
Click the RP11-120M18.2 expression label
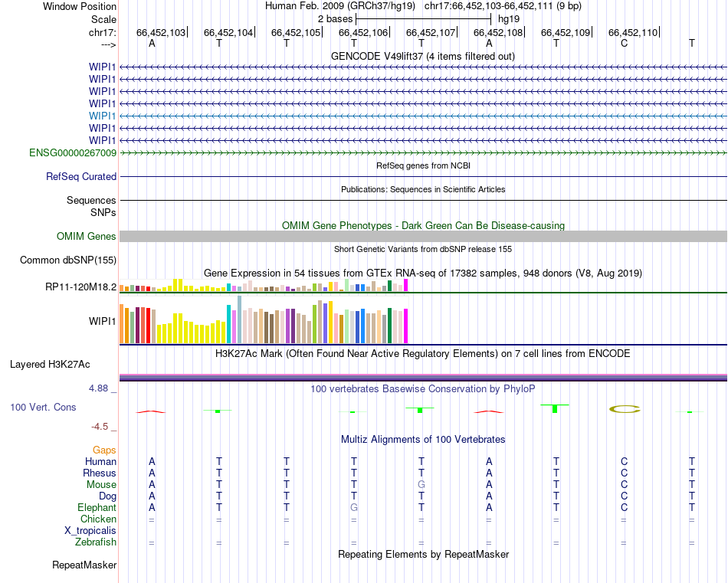(x=80, y=287)
